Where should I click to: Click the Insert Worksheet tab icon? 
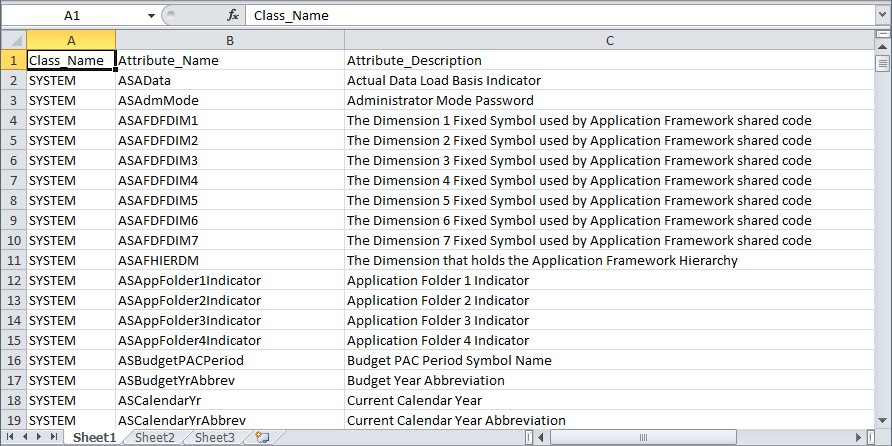(262, 437)
